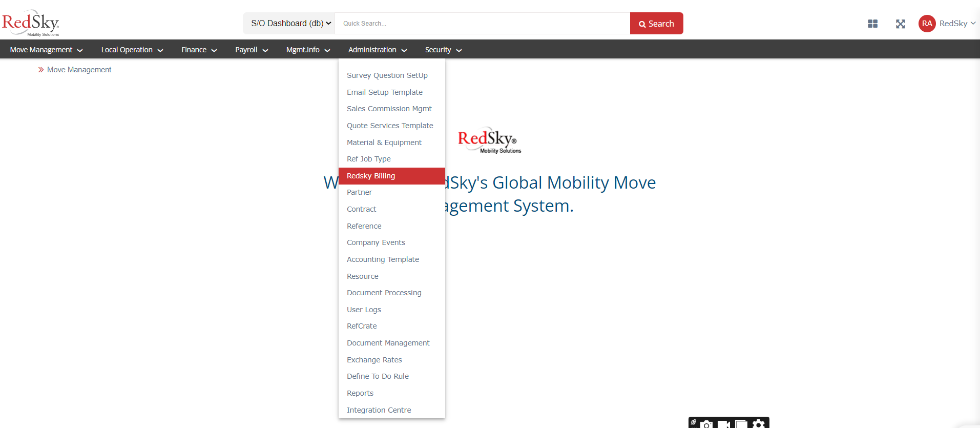
Task: Open the Reports menu item
Action: coord(391,393)
